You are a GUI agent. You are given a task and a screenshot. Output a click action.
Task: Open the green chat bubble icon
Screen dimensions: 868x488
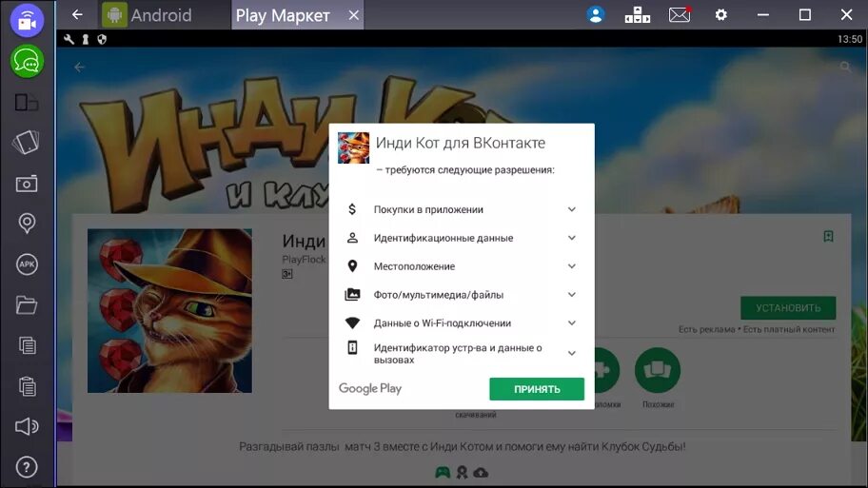coord(27,62)
